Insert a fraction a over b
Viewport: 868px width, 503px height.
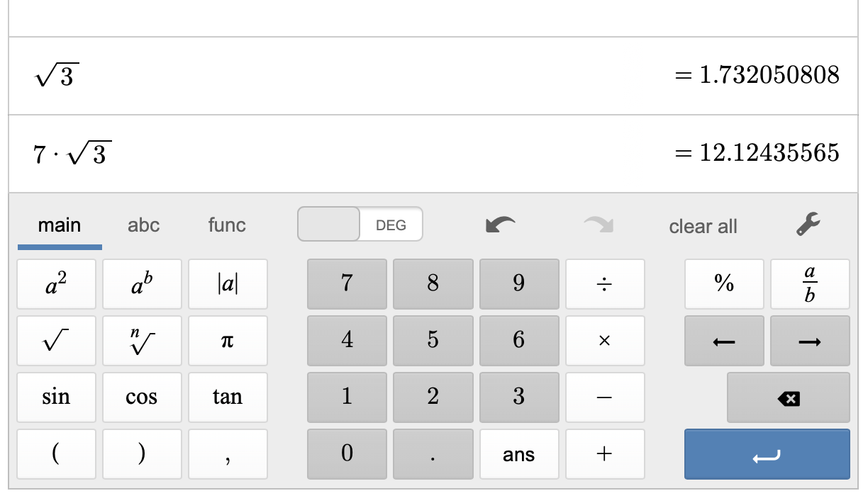(809, 284)
